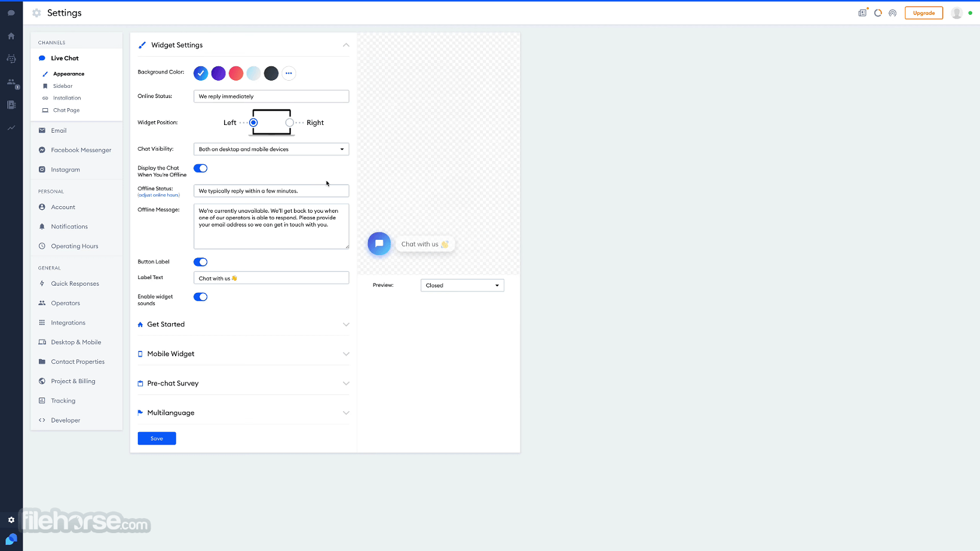Open the user avatar menu

pyautogui.click(x=957, y=13)
